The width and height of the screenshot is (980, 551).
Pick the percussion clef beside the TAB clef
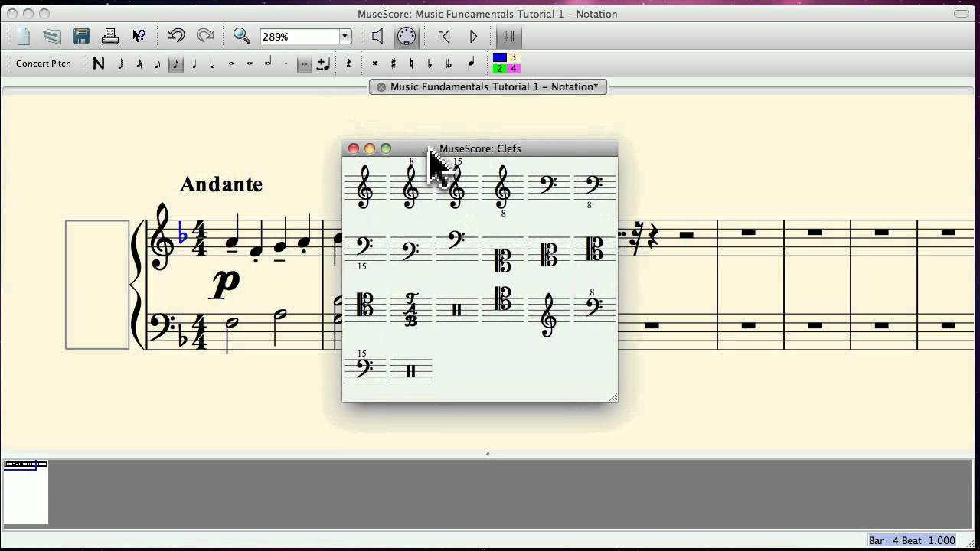(457, 309)
